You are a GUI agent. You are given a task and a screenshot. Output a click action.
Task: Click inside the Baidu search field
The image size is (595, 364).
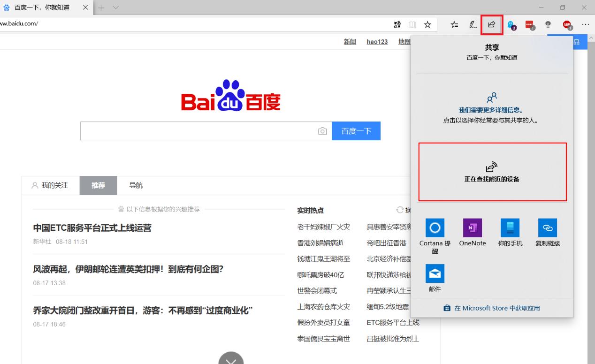[x=197, y=131]
